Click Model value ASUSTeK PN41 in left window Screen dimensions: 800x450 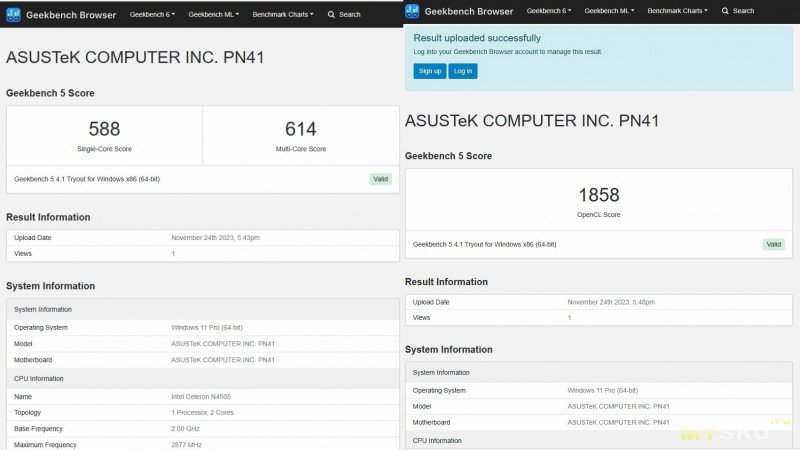tap(223, 344)
